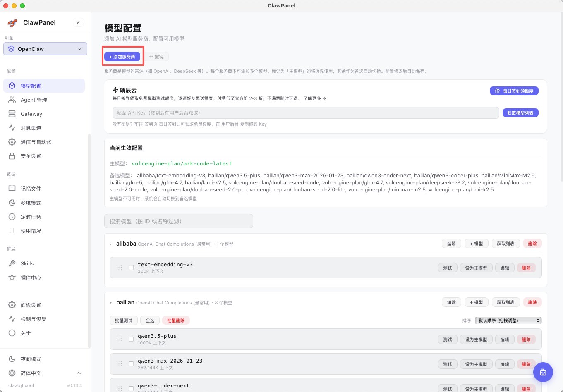Check the text-embedding-v3 model checkbox
The width and height of the screenshot is (563, 392).
click(131, 268)
